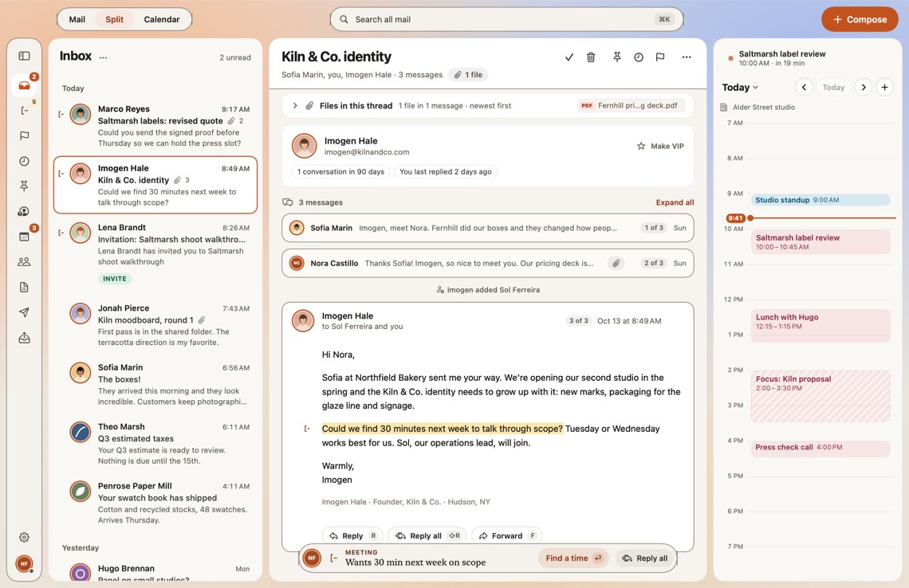This screenshot has height=588, width=909.
Task: Focus the Search all mail field
Action: click(506, 19)
